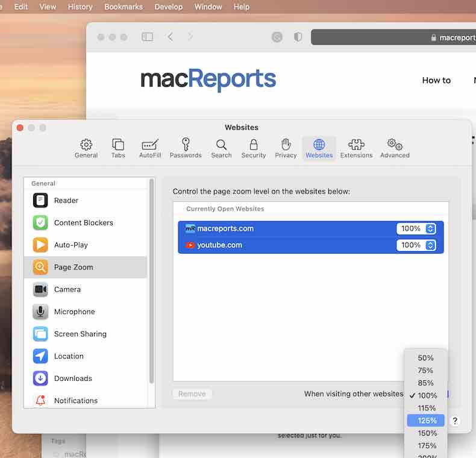This screenshot has width=476, height=458.
Task: Click the sidebar list scrollbar
Action: [x=151, y=281]
